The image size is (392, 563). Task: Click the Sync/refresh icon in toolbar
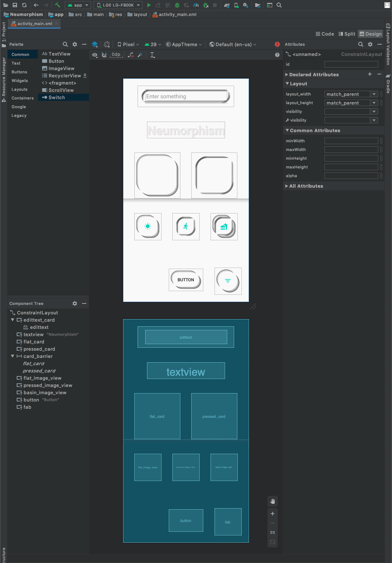(24, 5)
